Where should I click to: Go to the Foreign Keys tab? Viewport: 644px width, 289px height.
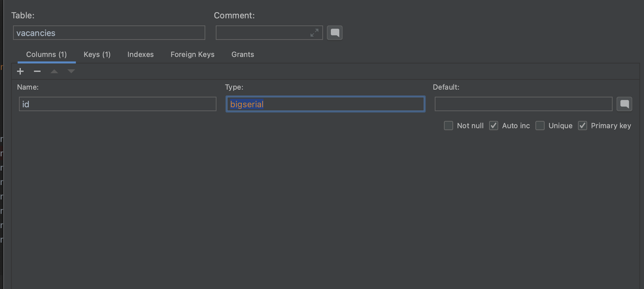click(x=192, y=54)
